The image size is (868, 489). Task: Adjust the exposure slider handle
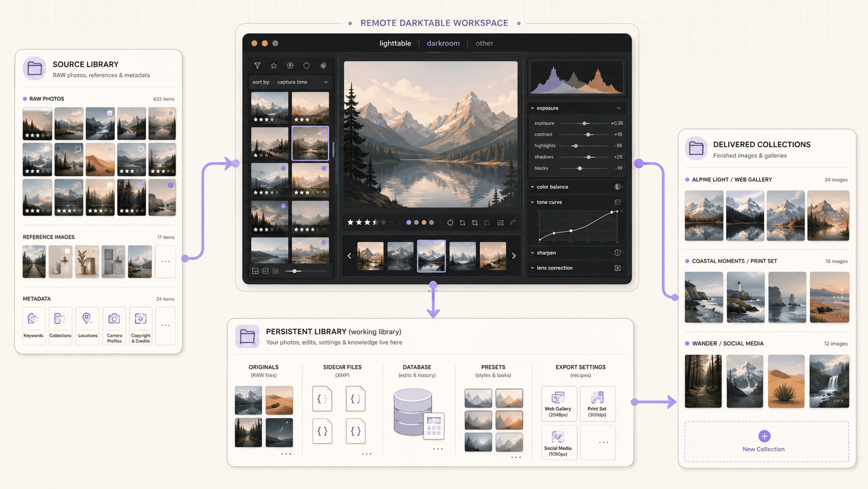pos(585,124)
